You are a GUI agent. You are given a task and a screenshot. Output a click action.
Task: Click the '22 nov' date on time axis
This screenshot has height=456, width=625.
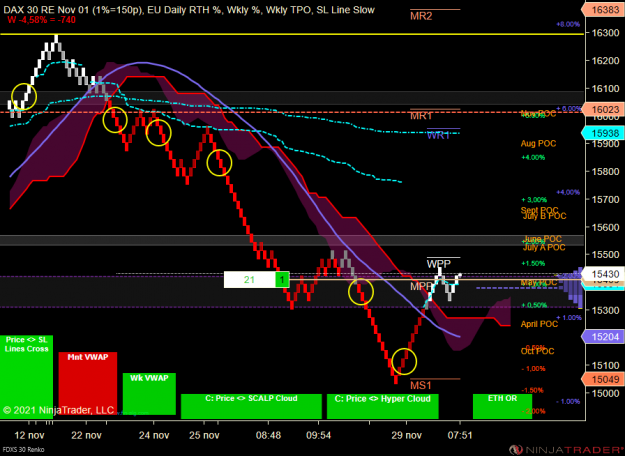(x=86, y=435)
